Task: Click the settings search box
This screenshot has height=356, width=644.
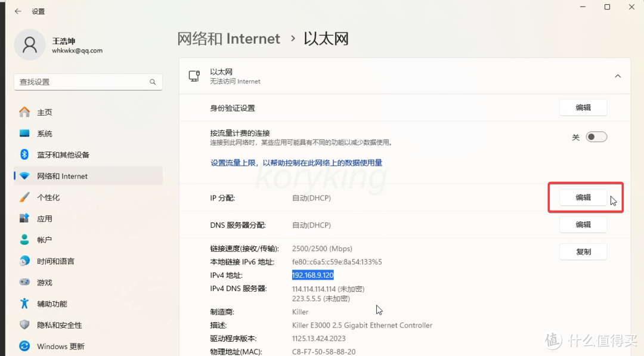Action: (88, 82)
